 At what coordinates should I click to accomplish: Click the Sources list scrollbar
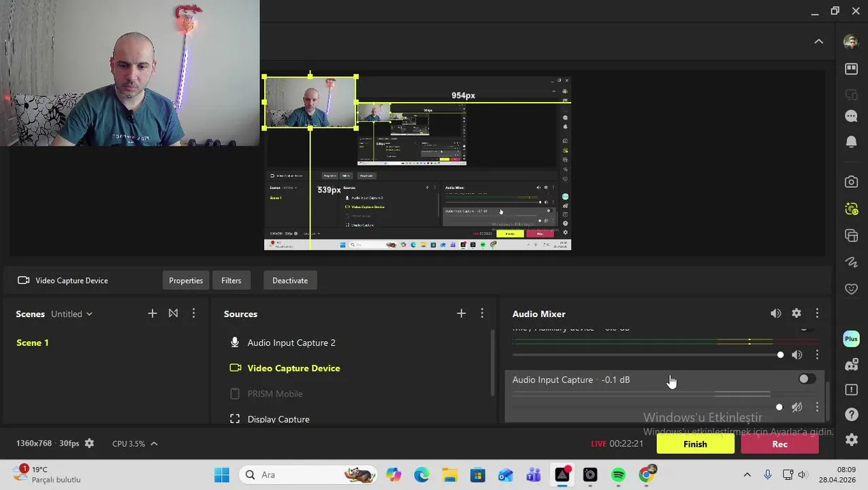pyautogui.click(x=493, y=363)
